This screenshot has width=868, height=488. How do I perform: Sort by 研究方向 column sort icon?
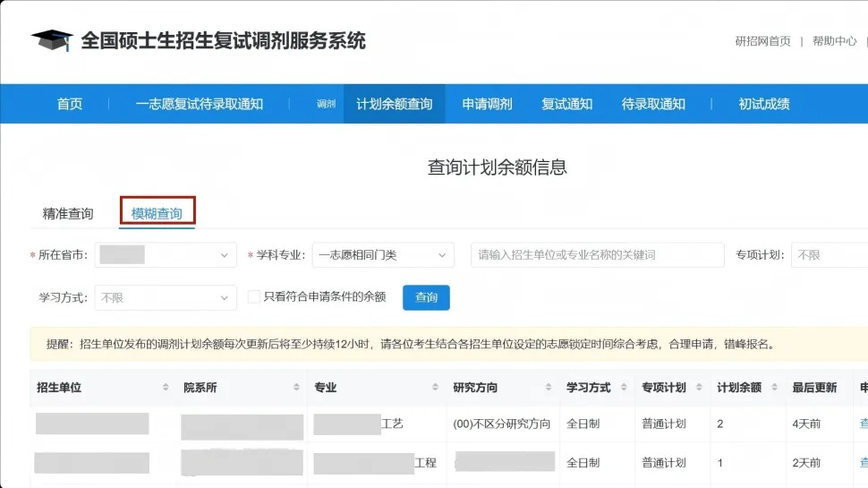[x=549, y=388]
